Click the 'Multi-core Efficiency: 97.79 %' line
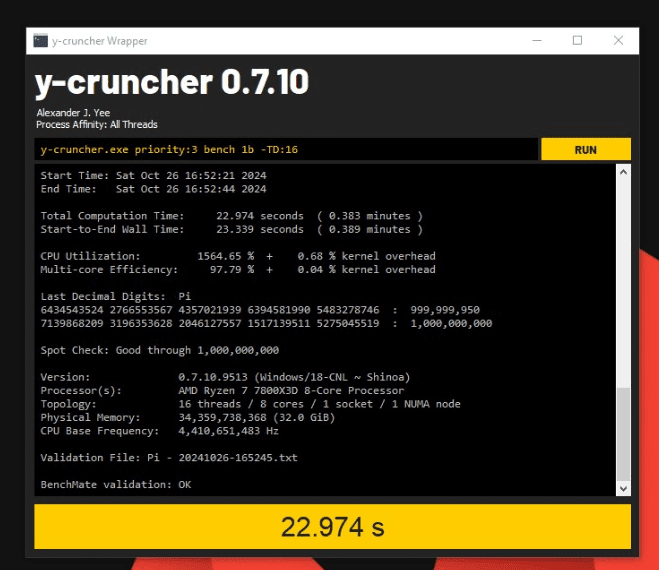Image resolution: width=659 pixels, height=570 pixels. [x=238, y=269]
